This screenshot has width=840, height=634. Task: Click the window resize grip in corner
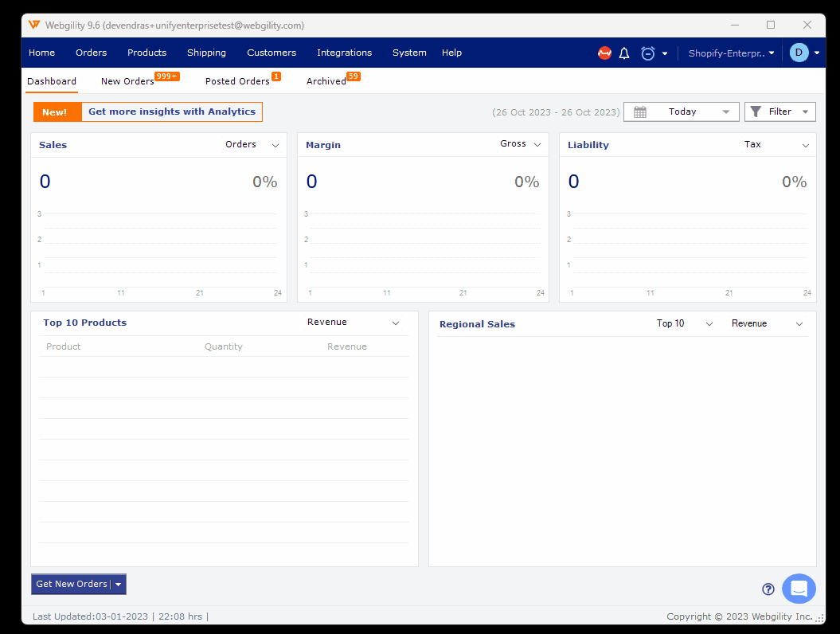pos(819,618)
